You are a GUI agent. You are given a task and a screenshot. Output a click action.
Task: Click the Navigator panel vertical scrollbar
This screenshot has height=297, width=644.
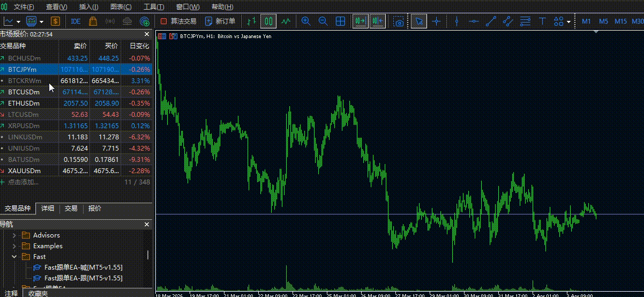148,255
